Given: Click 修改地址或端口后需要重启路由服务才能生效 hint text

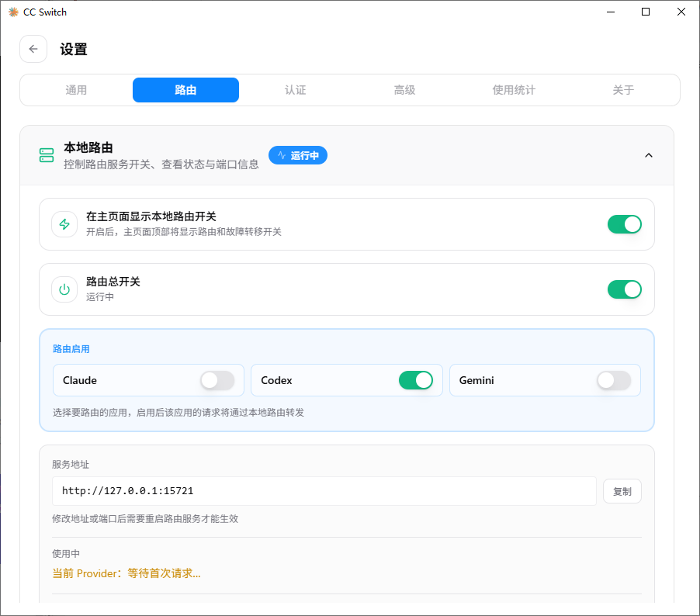Looking at the screenshot, I should 145,519.
